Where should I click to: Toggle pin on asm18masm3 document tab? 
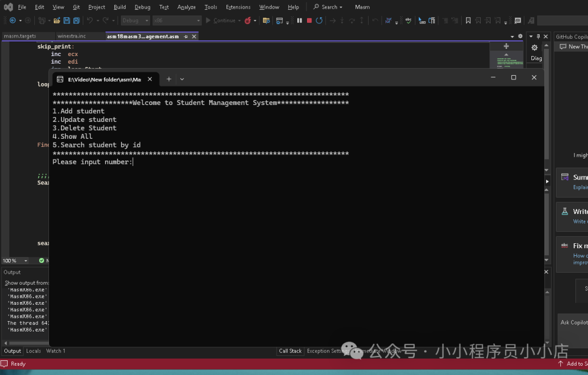[186, 36]
